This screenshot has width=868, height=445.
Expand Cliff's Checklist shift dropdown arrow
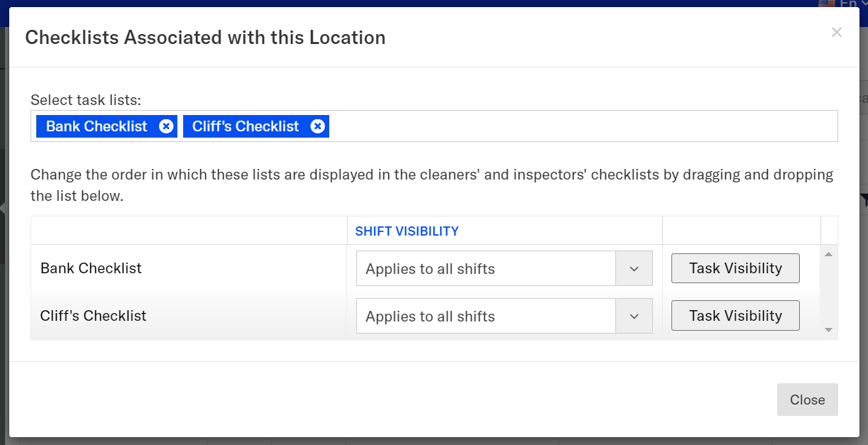point(634,317)
